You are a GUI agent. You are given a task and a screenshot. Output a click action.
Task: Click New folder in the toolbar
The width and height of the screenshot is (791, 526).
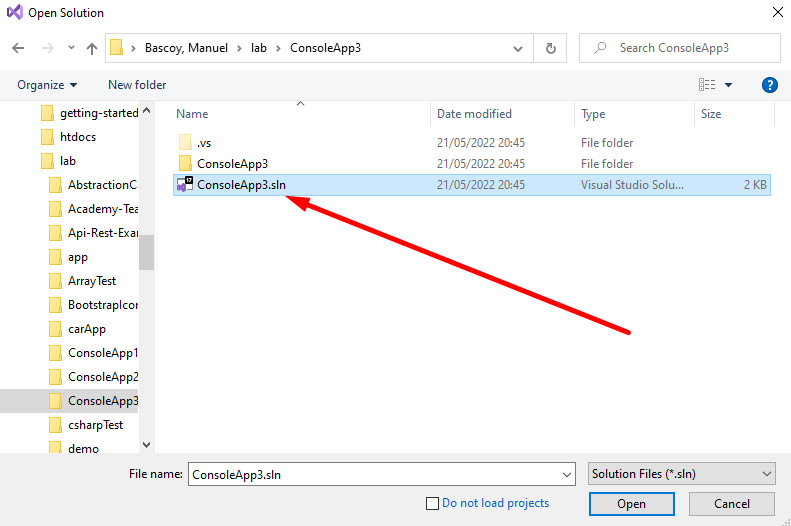click(137, 85)
